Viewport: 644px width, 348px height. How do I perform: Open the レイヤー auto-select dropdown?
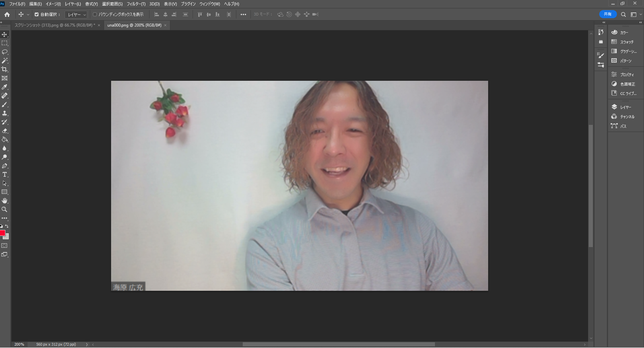76,14
